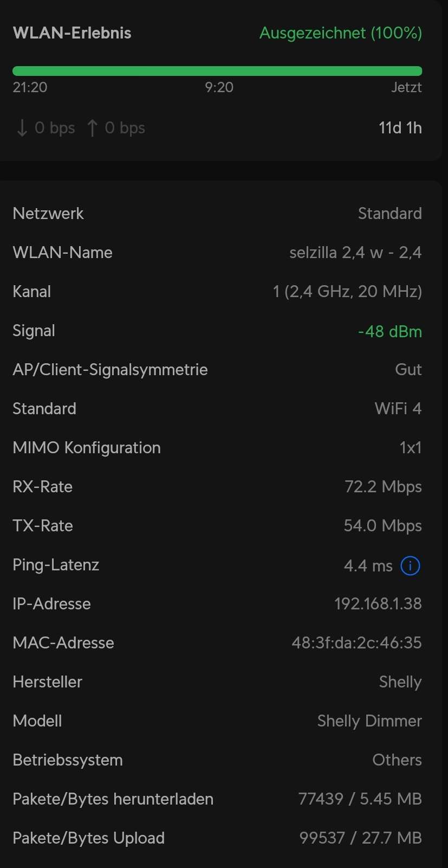This screenshot has height=868, width=448.
Task: Click the MAC address 48:3f:da:2c:46:35
Action: [356, 642]
